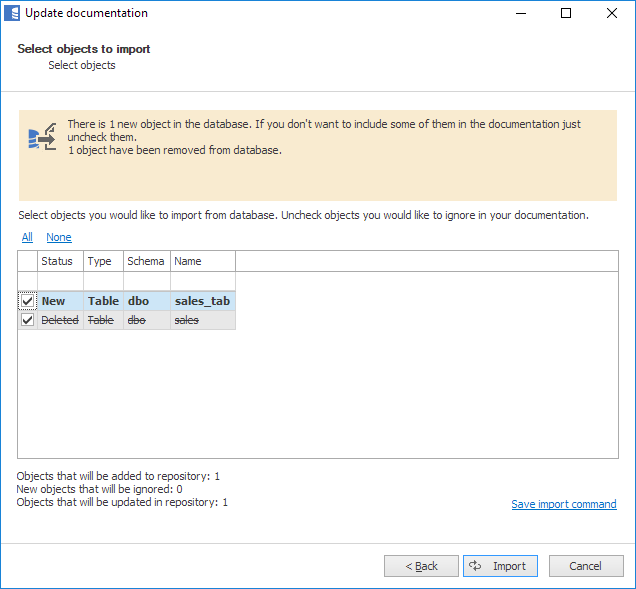The image size is (636, 589).
Task: Click the All link to select all objects
Action: click(x=27, y=237)
